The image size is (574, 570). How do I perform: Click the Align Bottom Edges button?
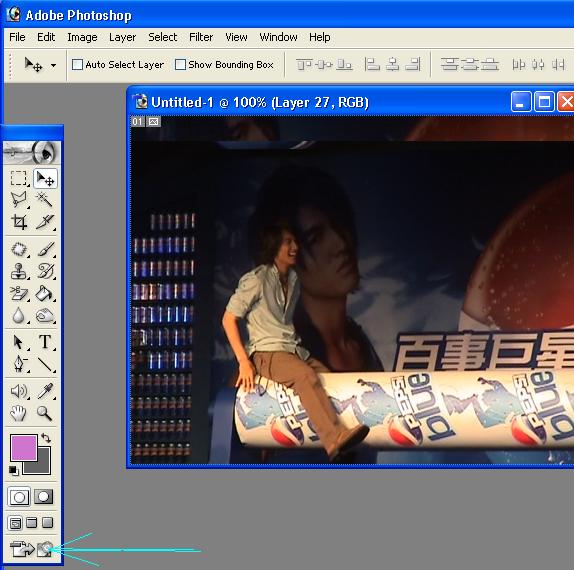click(x=344, y=65)
